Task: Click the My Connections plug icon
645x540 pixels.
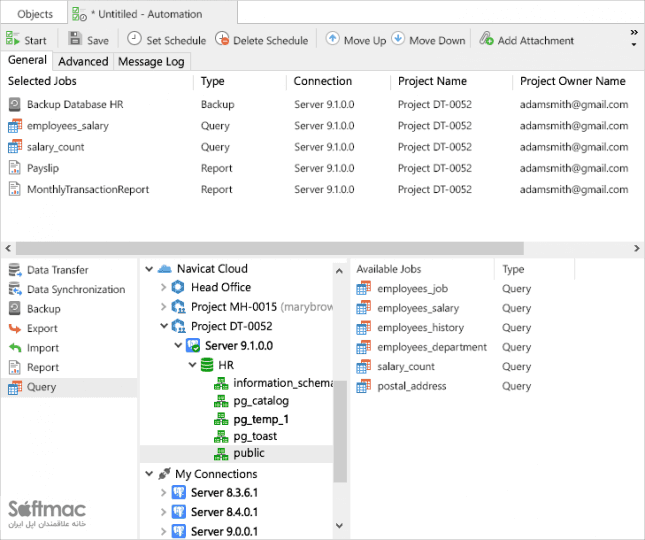Action: (164, 474)
